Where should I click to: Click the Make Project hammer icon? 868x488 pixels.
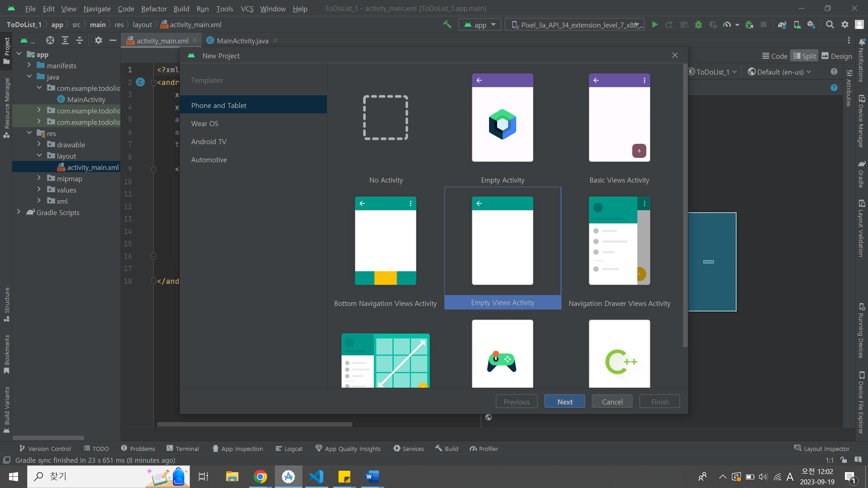tap(447, 24)
